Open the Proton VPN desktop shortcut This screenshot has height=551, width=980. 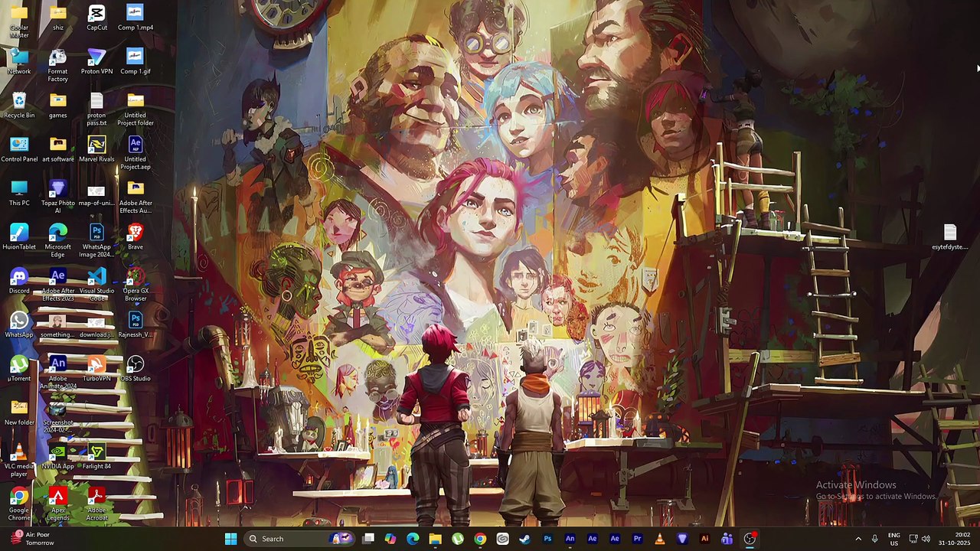[96, 62]
